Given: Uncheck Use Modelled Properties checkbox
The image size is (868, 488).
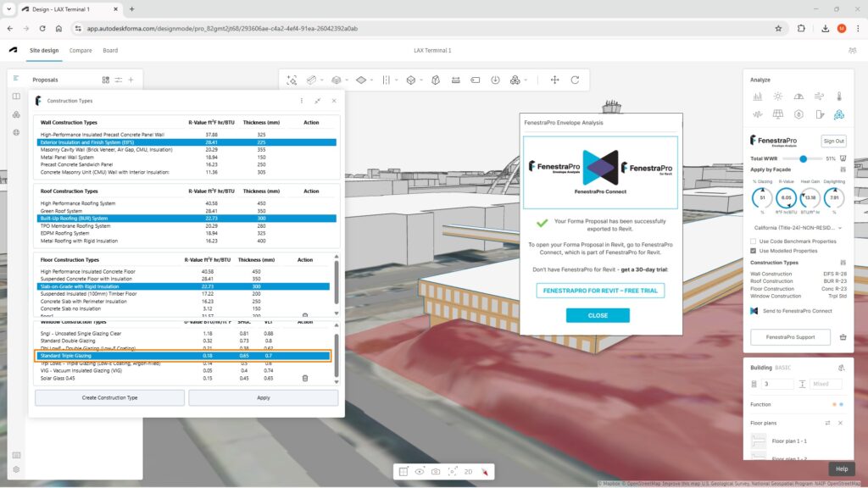Looking at the screenshot, I should point(754,251).
